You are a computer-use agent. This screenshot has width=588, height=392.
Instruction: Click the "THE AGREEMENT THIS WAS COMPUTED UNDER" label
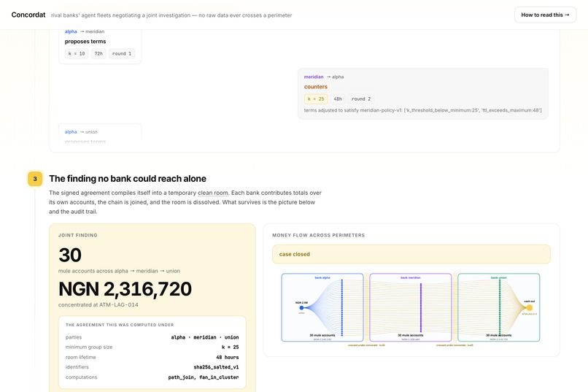click(x=120, y=325)
